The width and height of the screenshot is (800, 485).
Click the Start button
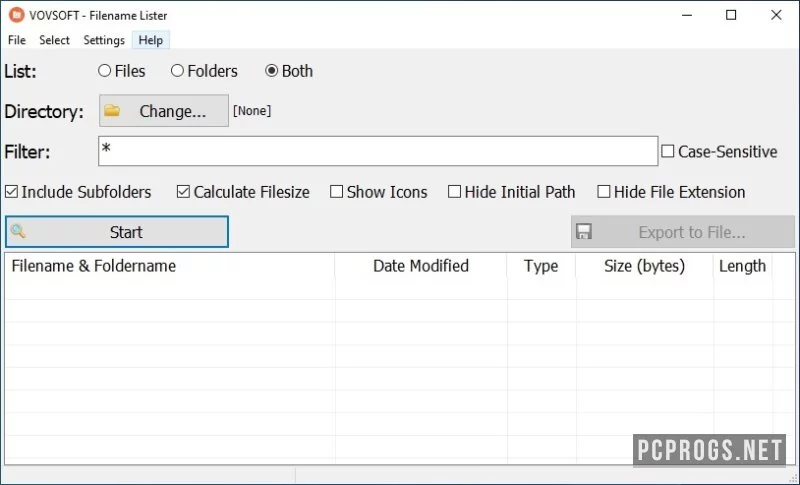click(117, 232)
